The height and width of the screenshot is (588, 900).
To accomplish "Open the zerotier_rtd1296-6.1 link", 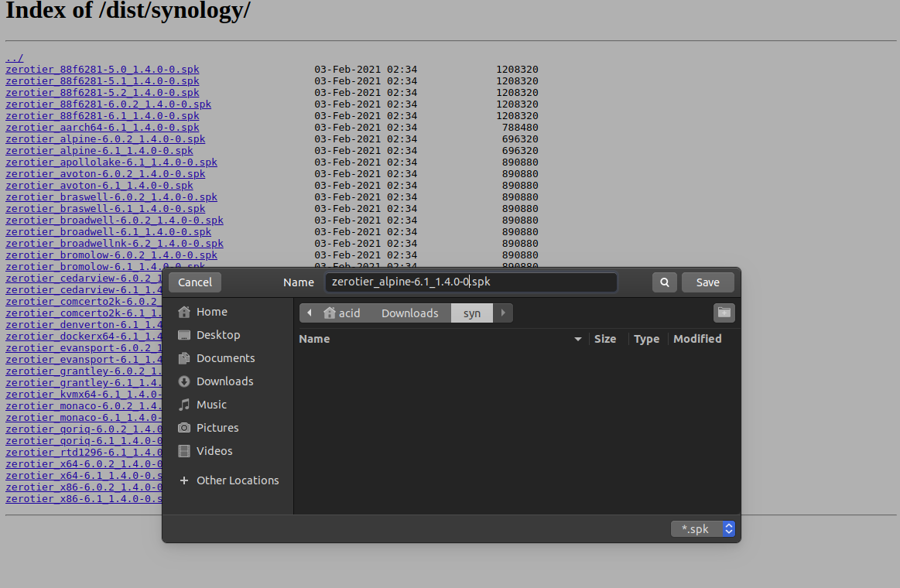I will [x=84, y=453].
